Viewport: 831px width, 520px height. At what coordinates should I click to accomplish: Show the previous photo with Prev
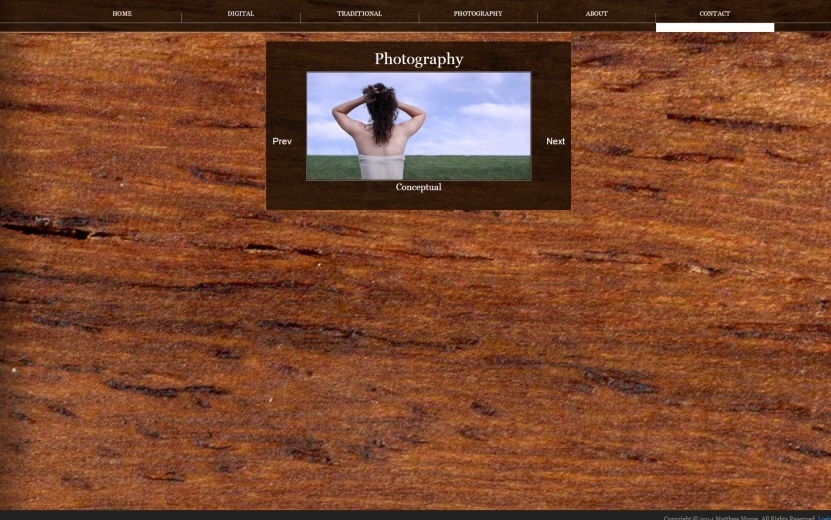282,141
